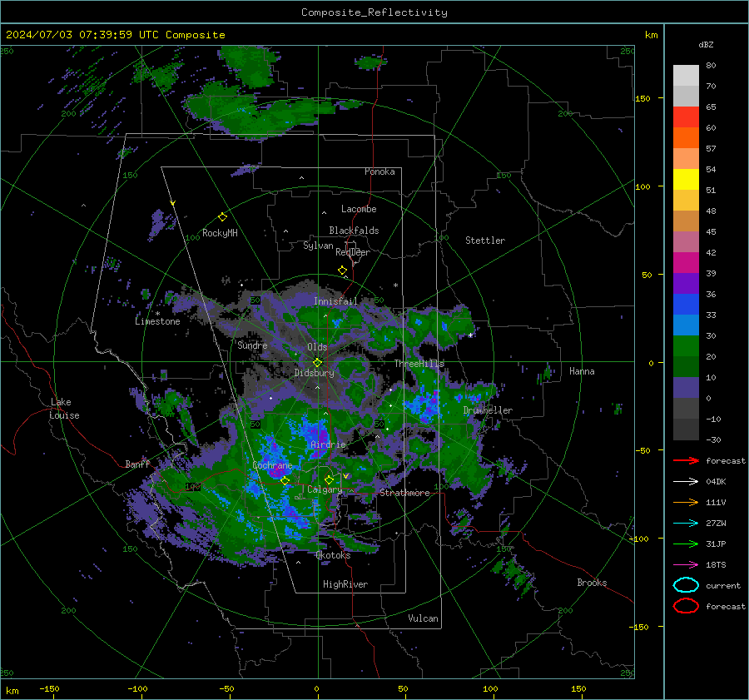Click the Lacombe city label
The width and height of the screenshot is (749, 700).
point(359,209)
